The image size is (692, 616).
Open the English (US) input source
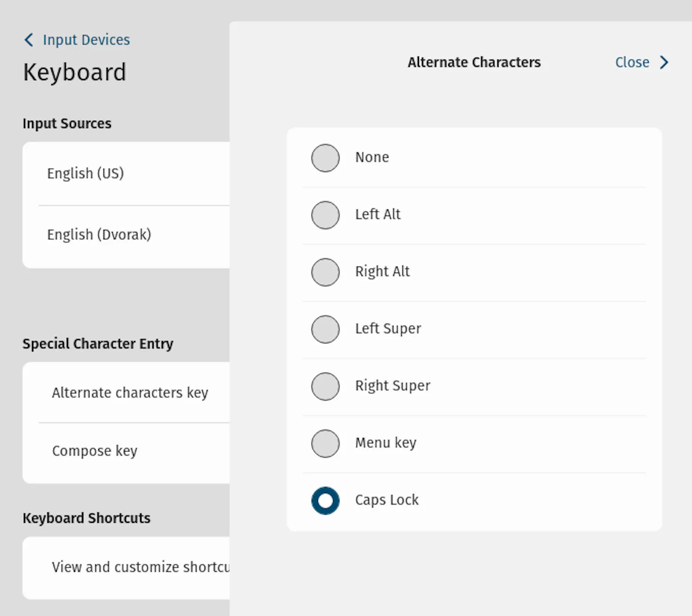coord(86,173)
